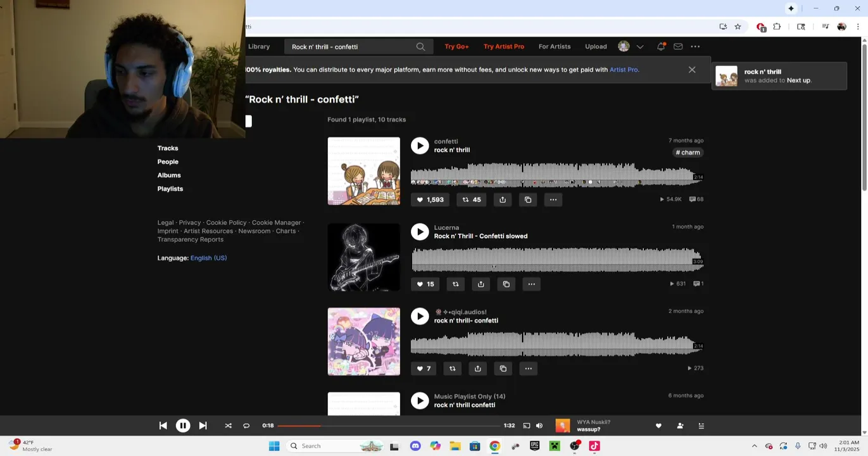Copy link for confetti rock n' thrill track
Screen dimensions: 868x456
[x=528, y=199]
